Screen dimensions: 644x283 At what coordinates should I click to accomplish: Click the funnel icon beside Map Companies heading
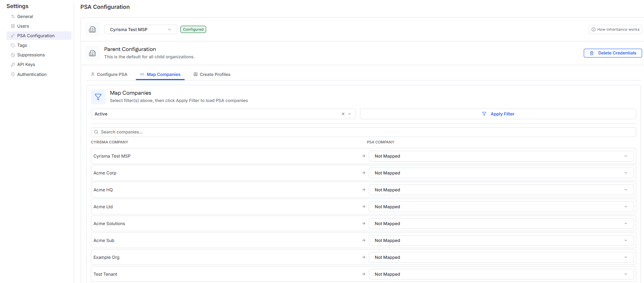(x=98, y=97)
